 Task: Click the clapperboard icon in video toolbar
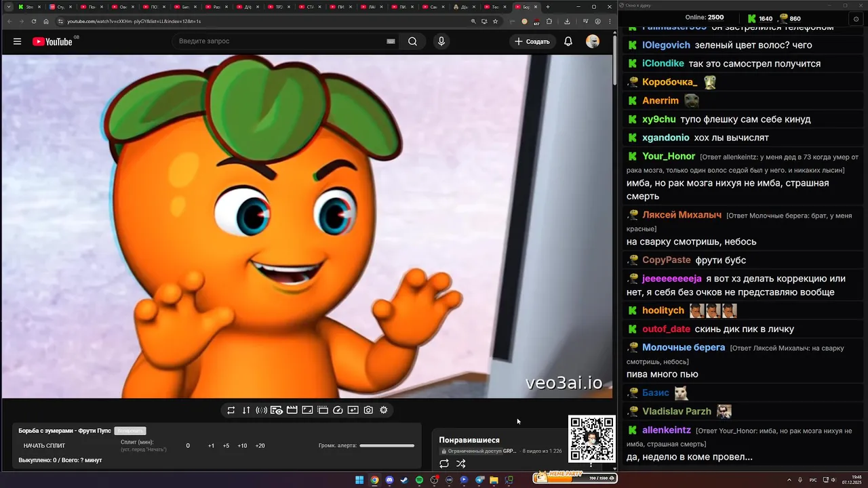(x=292, y=410)
